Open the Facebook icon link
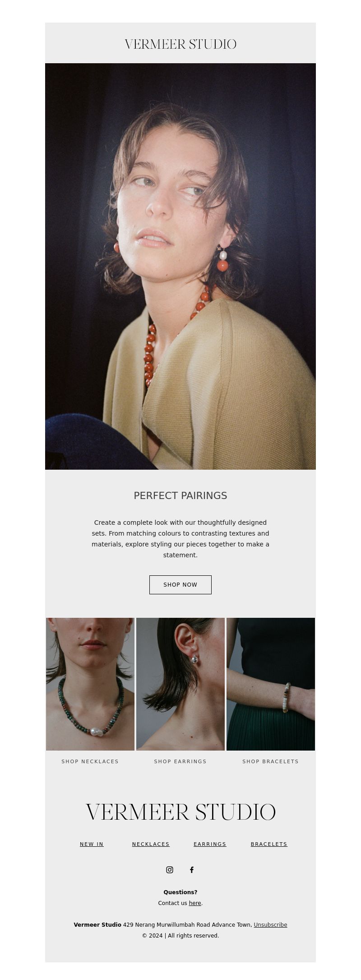361x980 pixels. pos(192,870)
